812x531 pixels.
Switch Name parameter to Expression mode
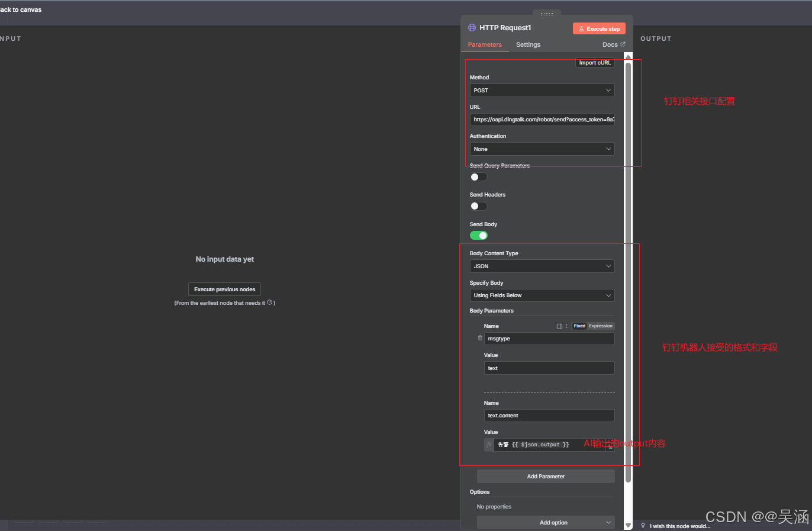pos(601,326)
